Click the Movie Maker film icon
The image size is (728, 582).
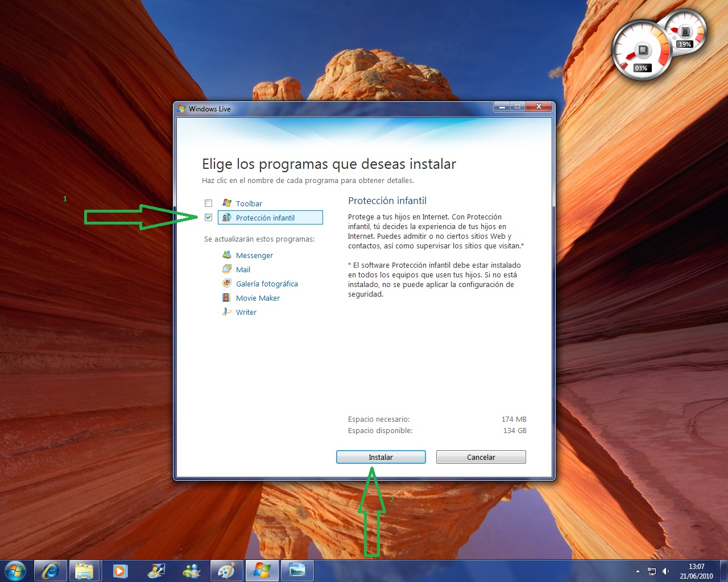coord(227,297)
